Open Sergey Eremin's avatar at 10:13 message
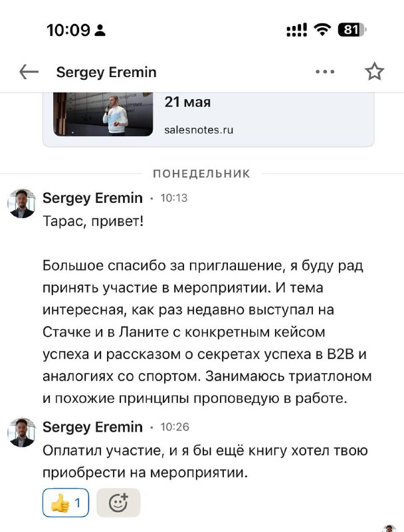Screen dimensions: 404x532 pyautogui.click(x=22, y=203)
